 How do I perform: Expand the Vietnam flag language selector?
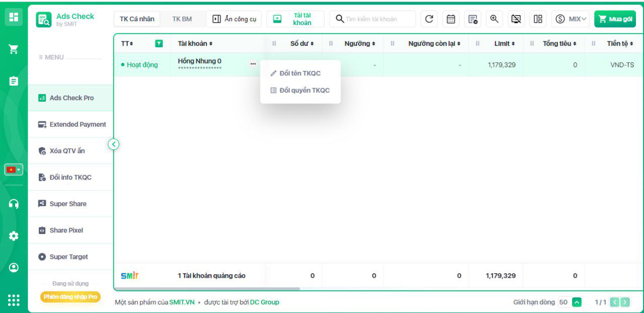[14, 170]
